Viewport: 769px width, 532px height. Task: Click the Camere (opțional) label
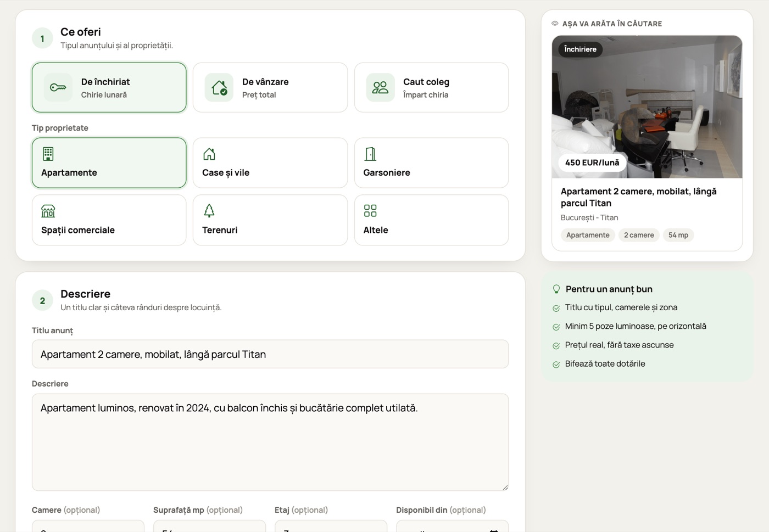(x=66, y=510)
